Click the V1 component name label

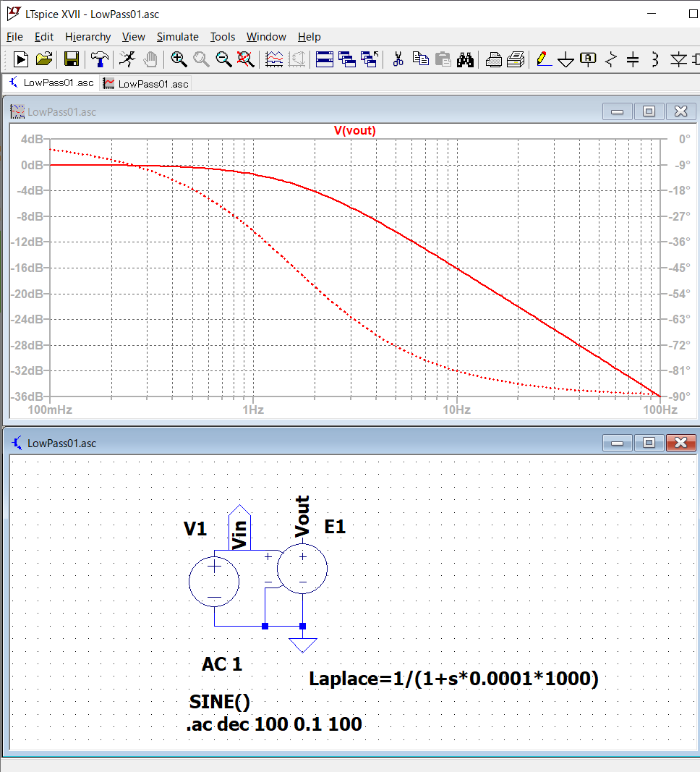[195, 529]
